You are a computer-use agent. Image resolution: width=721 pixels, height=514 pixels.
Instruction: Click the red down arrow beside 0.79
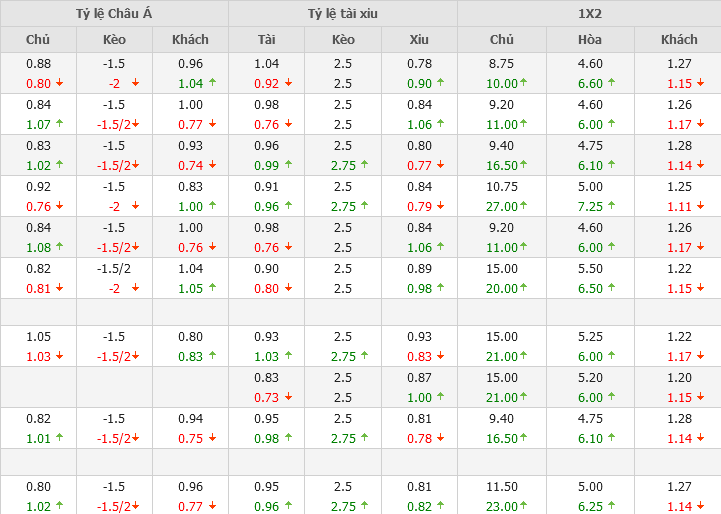click(442, 206)
